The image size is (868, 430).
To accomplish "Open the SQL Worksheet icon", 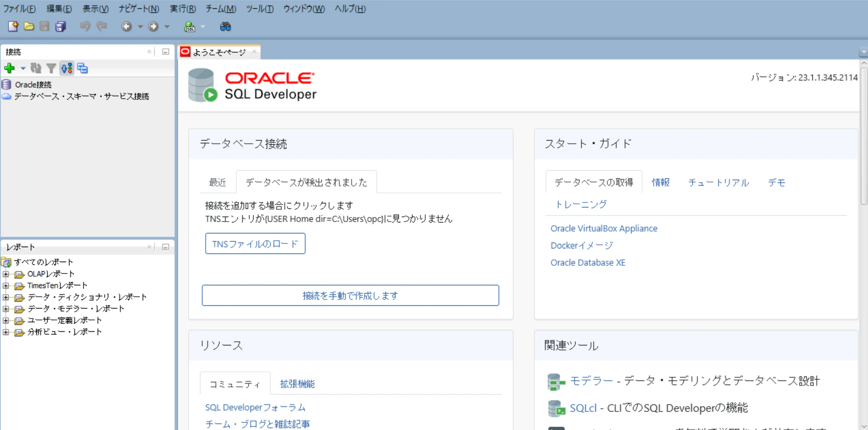I will 190,26.
